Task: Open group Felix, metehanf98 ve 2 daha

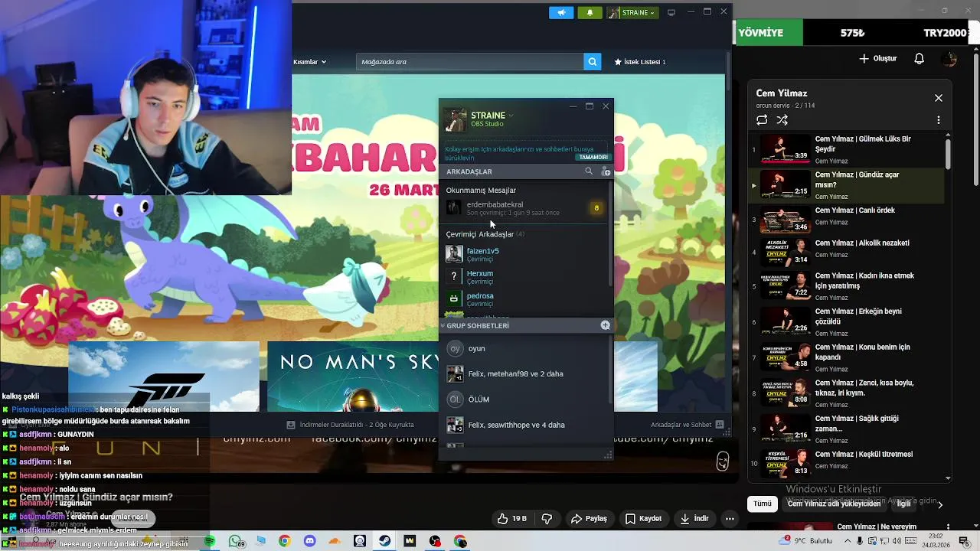Action: [x=525, y=373]
